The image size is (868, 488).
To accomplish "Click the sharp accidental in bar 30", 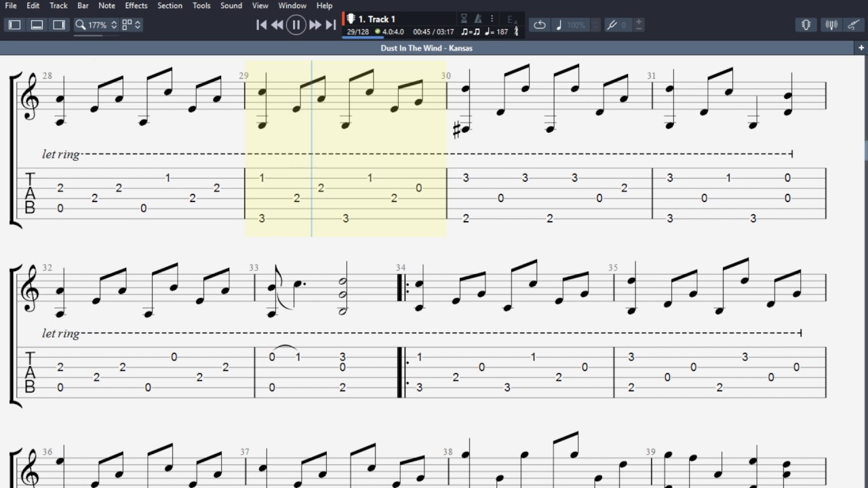I will coord(456,129).
